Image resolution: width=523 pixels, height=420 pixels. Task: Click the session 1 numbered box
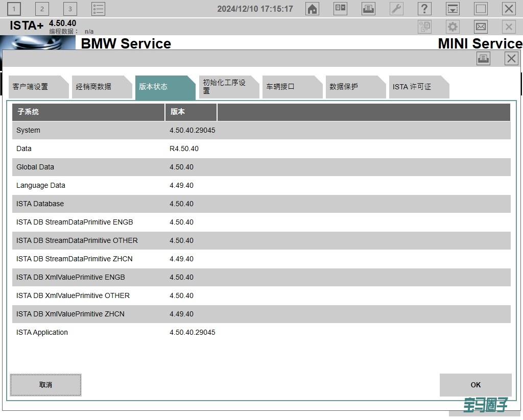(14, 9)
